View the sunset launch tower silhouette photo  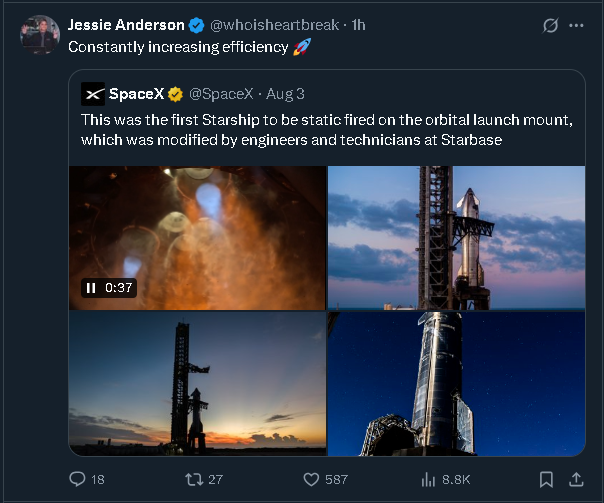click(x=197, y=383)
